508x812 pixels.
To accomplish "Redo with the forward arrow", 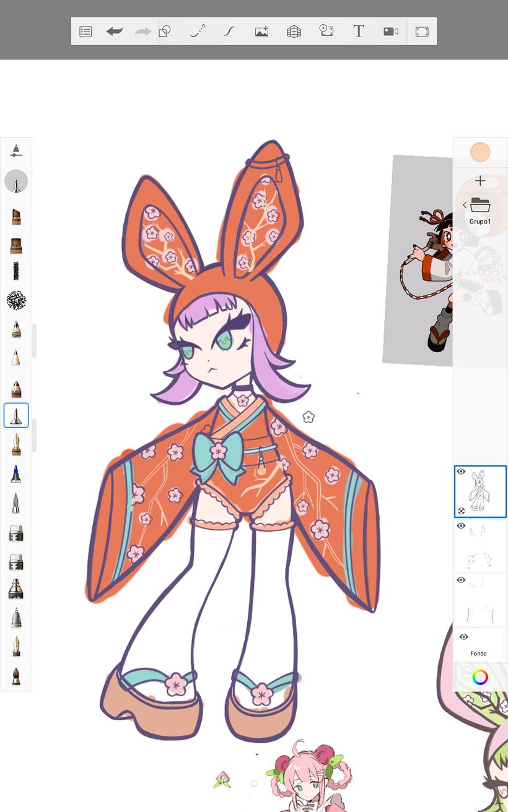I will 143,31.
